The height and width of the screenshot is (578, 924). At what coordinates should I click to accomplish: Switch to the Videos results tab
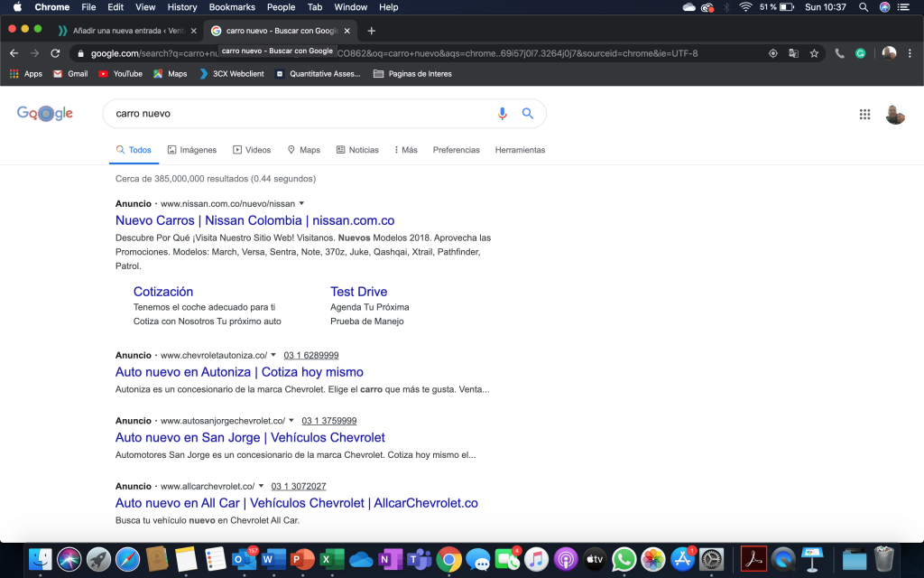253,150
